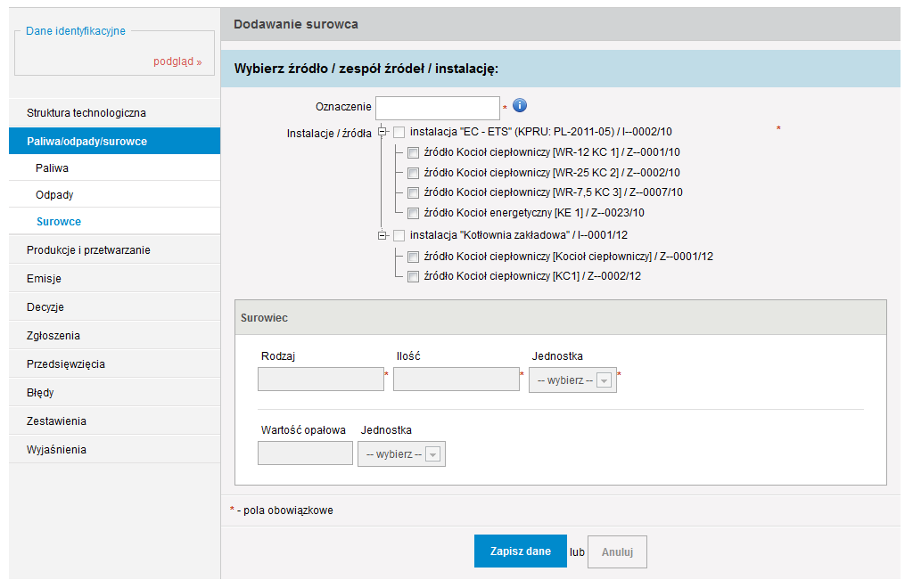This screenshot has height=588, width=913.
Task: Click the blue info icon next to Oznaczenie
Action: point(520,105)
